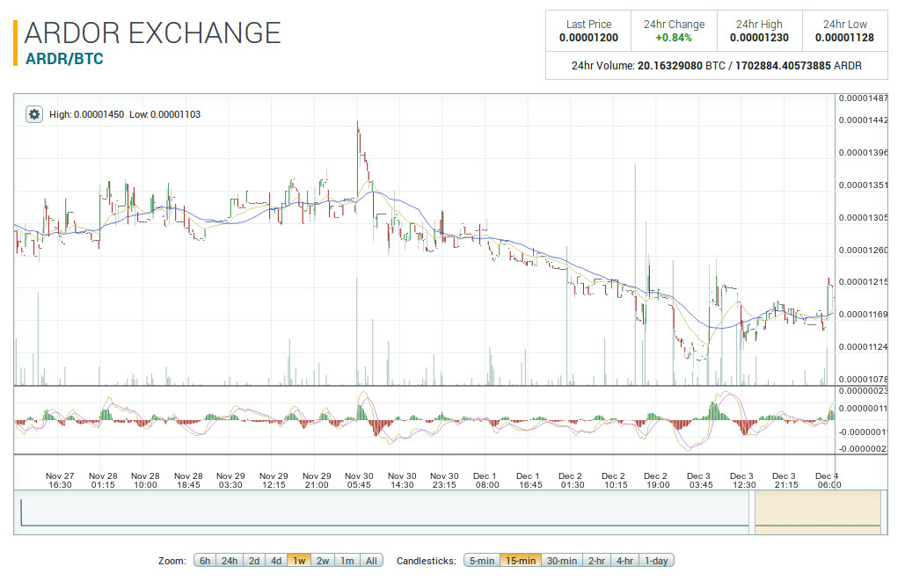Select 15-min candlesticks
The width and height of the screenshot is (905, 588).
pos(521,560)
